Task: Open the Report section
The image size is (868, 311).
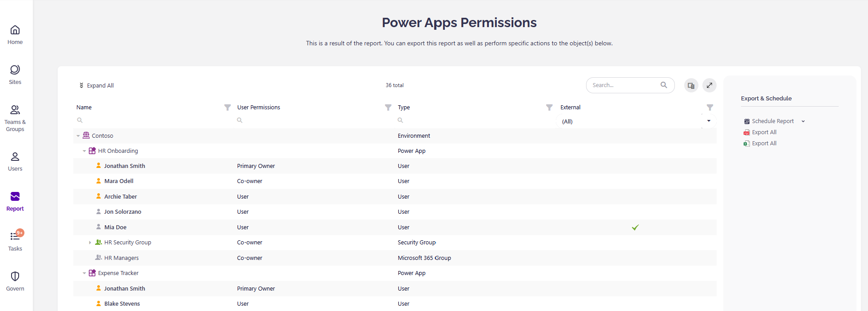Action: pos(15,201)
